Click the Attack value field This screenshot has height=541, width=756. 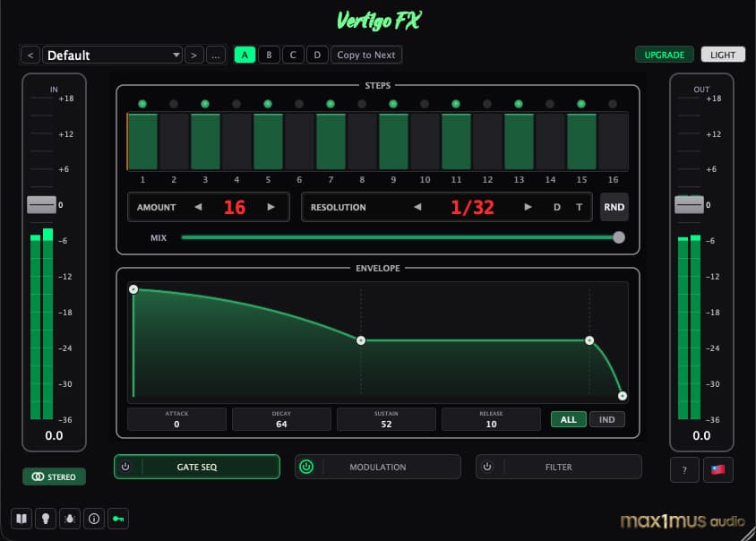[x=176, y=419]
